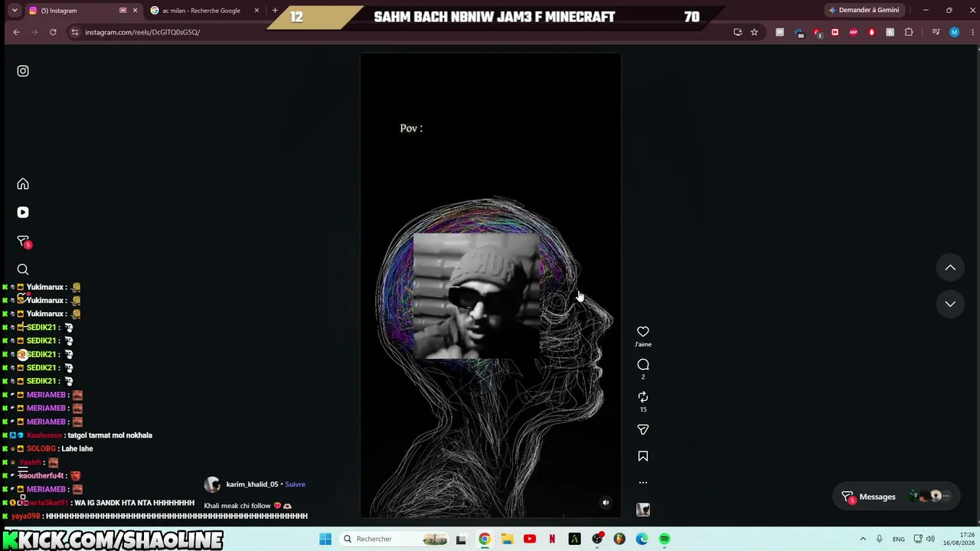Image resolution: width=980 pixels, height=551 pixels.
Task: Show hidden system tray icons
Action: pos(863,539)
